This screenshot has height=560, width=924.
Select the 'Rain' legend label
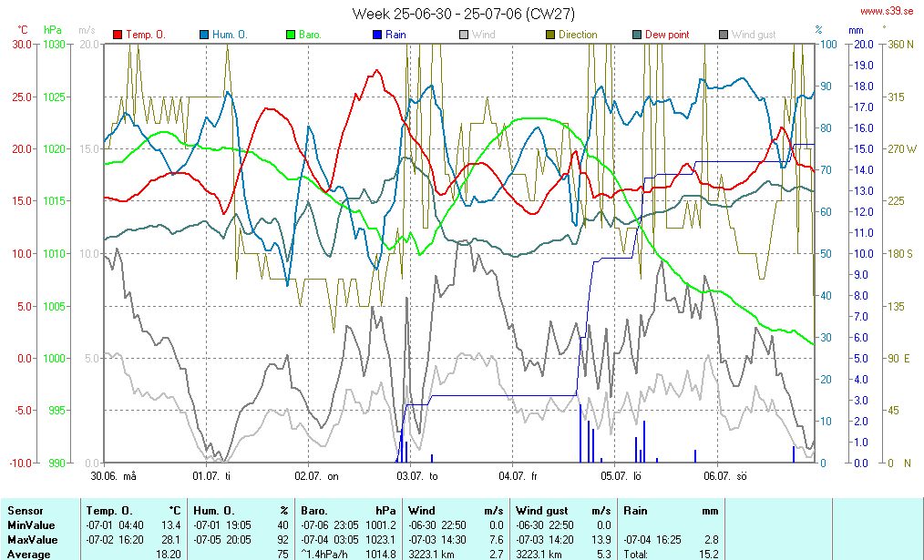tap(396, 35)
